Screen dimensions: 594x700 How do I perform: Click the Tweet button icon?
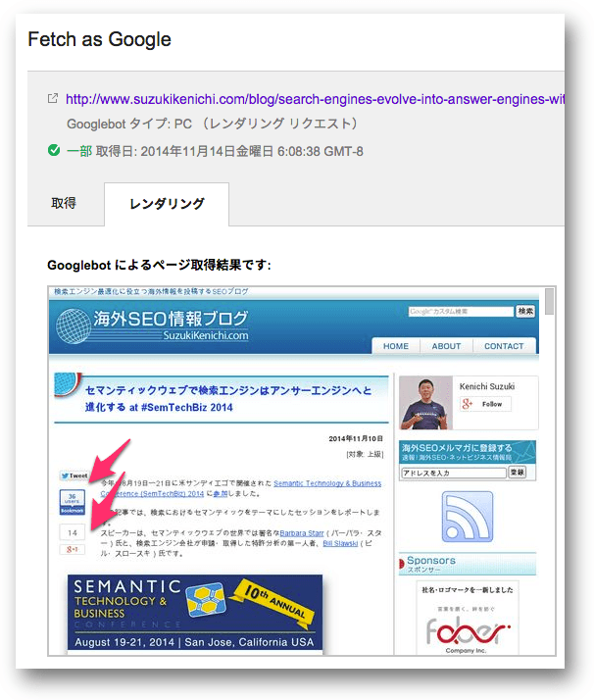pos(74,475)
